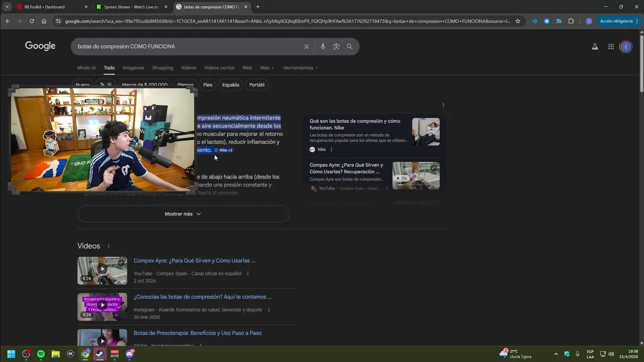
Task: Show hidden system tray icons
Action: coord(556,354)
